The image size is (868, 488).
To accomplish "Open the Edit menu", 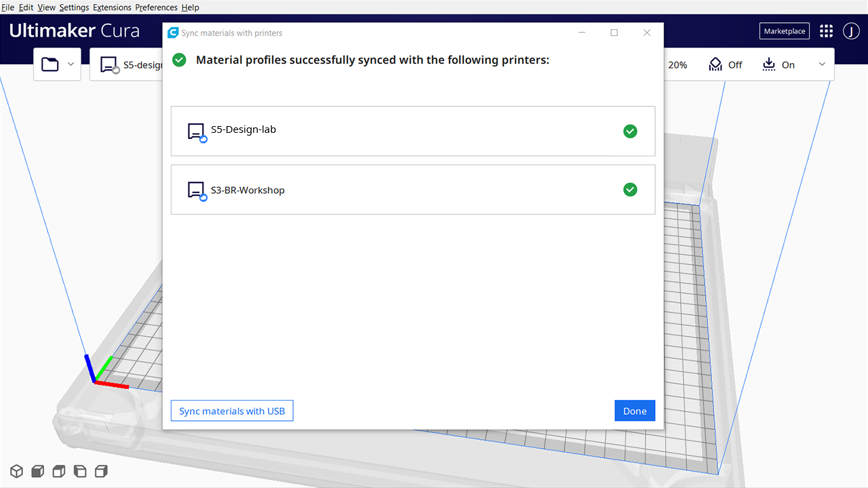I will [26, 7].
